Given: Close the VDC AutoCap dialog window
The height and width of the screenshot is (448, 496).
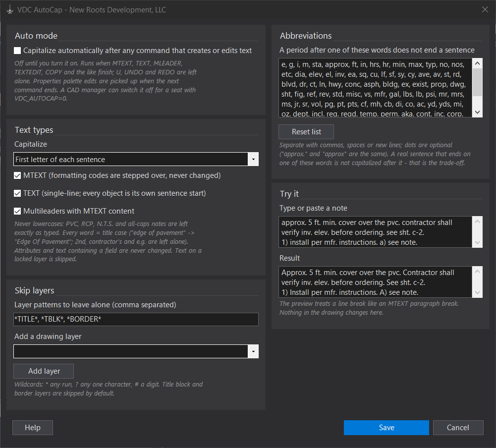Looking at the screenshot, I should tap(485, 9).
